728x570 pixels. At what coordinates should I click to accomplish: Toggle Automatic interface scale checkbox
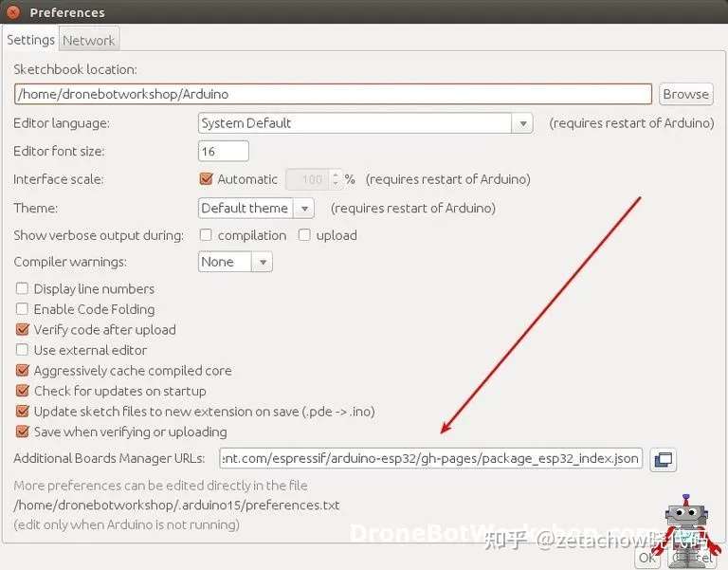tap(206, 179)
